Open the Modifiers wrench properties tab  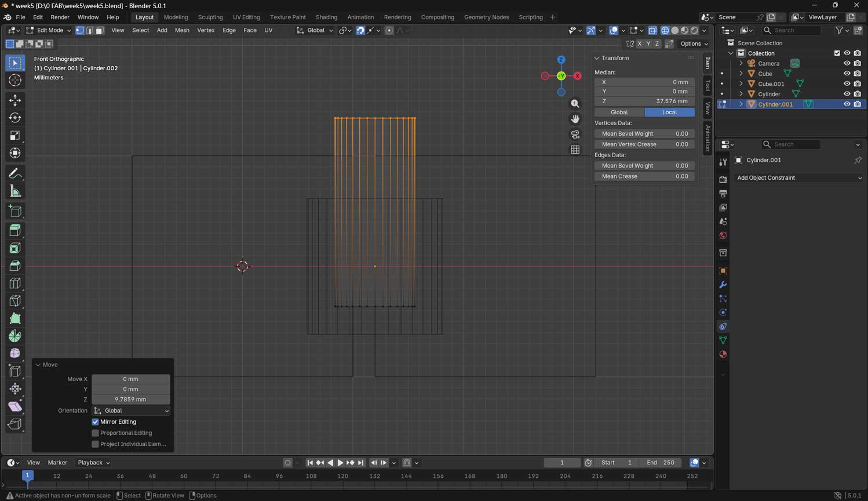(x=723, y=285)
